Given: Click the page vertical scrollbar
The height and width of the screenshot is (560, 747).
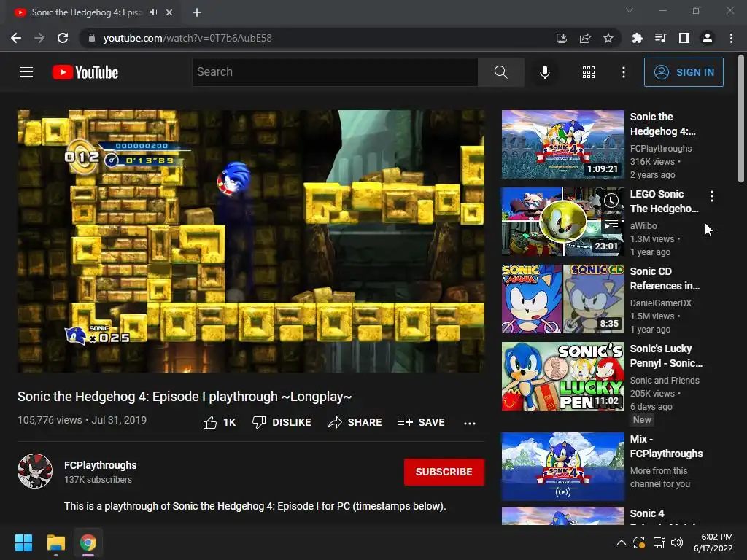Looking at the screenshot, I should point(741,119).
